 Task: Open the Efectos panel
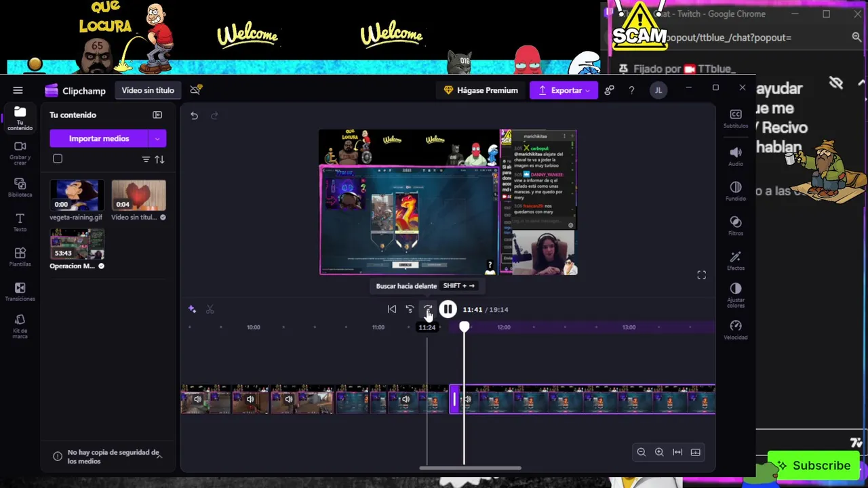pyautogui.click(x=736, y=260)
